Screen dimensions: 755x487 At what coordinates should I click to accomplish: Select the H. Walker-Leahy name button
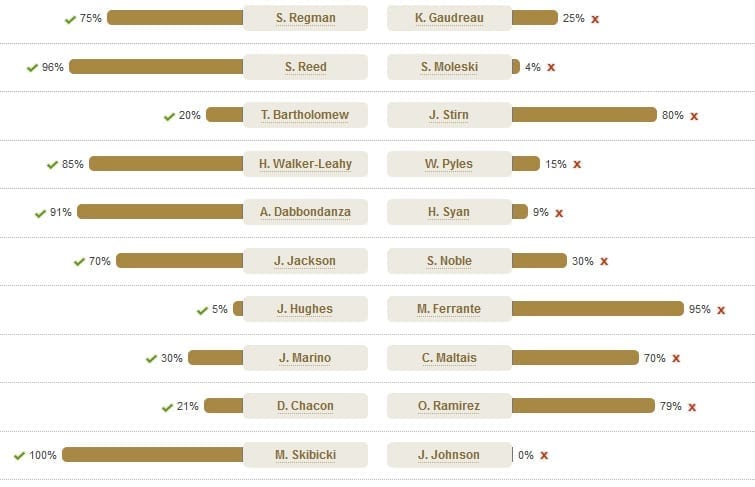[305, 164]
